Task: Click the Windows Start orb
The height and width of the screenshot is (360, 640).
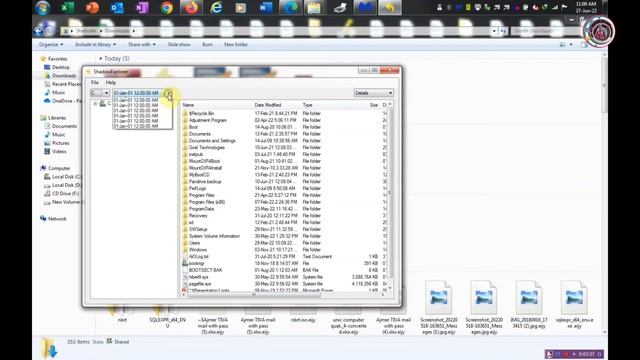Action: pos(42,7)
